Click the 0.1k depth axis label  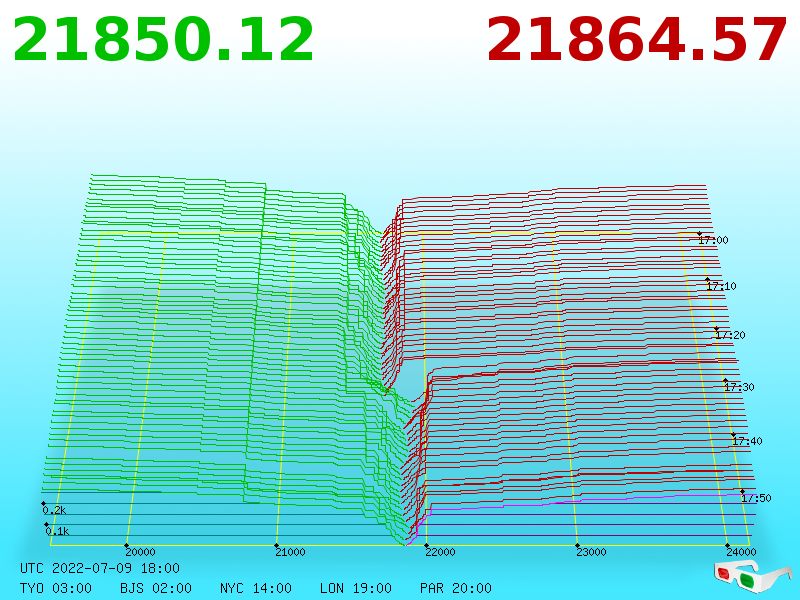57,532
